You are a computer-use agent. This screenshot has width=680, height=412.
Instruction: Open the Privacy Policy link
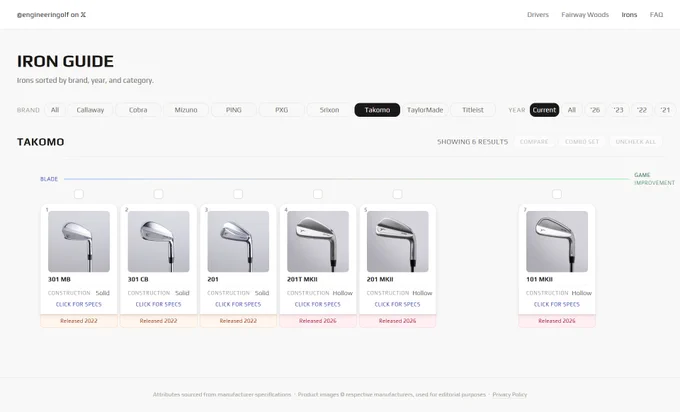point(510,395)
